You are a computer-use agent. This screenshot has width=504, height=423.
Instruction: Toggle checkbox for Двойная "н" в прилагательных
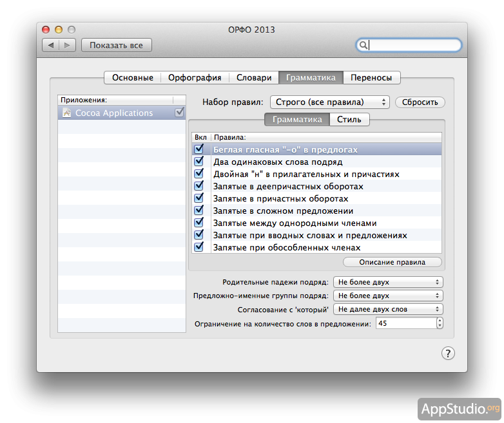(x=199, y=173)
